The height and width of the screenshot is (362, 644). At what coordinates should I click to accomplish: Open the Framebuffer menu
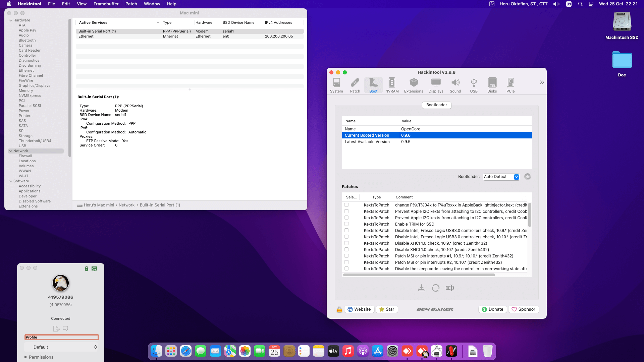[106, 4]
